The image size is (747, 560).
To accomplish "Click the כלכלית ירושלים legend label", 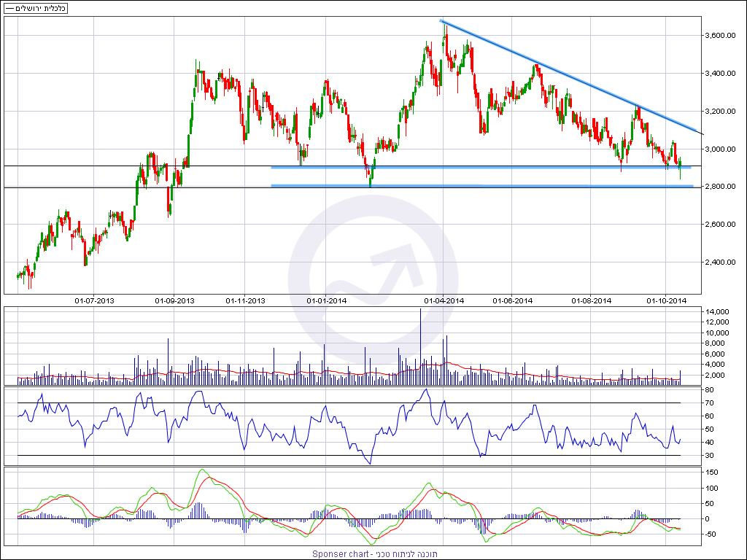I will coord(36,8).
